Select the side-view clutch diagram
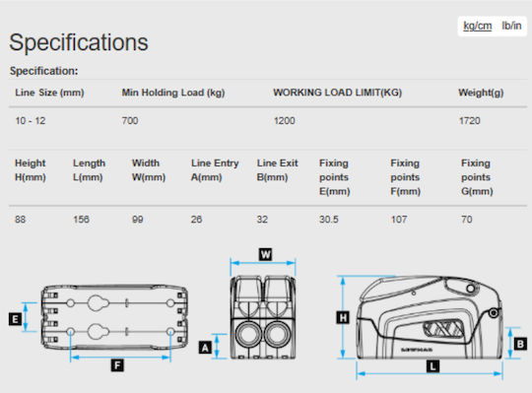Screen dimensions: 532x393 (x=430, y=317)
